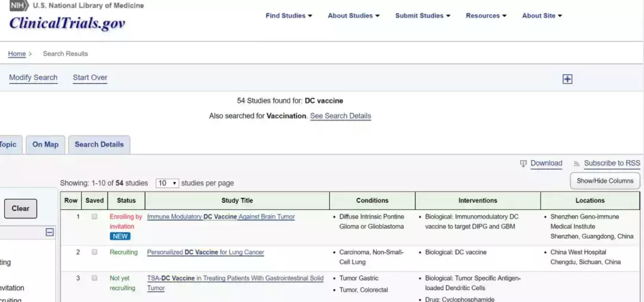Image resolution: width=644 pixels, height=302 pixels.
Task: Click the Show/Hide Columns button
Action: [x=605, y=181]
